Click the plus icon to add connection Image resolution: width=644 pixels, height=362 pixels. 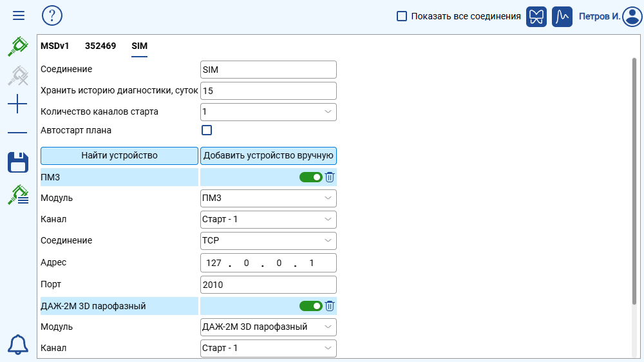17,104
